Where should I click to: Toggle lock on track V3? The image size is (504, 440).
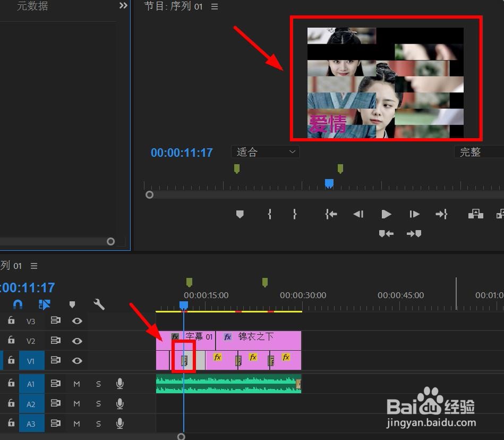(11, 320)
